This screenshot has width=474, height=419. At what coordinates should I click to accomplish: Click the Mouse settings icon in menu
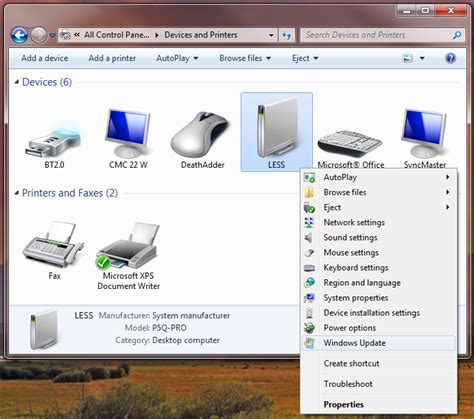tap(309, 253)
